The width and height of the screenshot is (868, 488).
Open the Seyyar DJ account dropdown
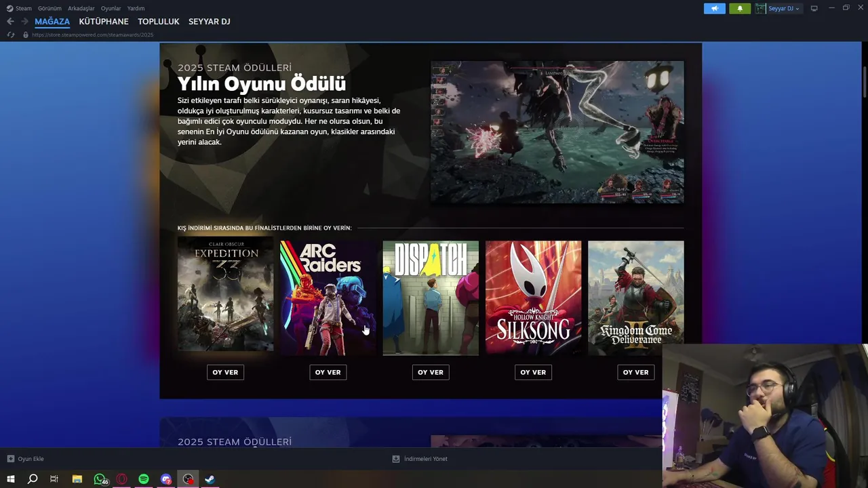(x=783, y=8)
